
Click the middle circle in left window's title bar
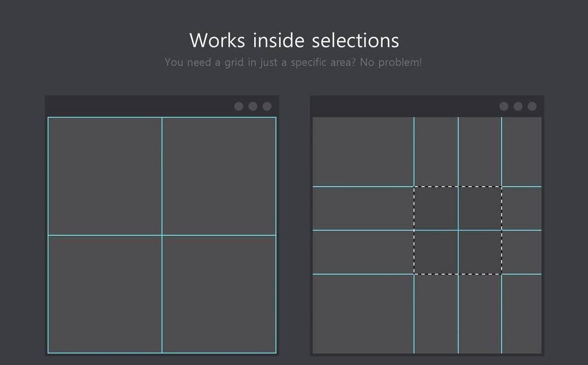point(253,106)
